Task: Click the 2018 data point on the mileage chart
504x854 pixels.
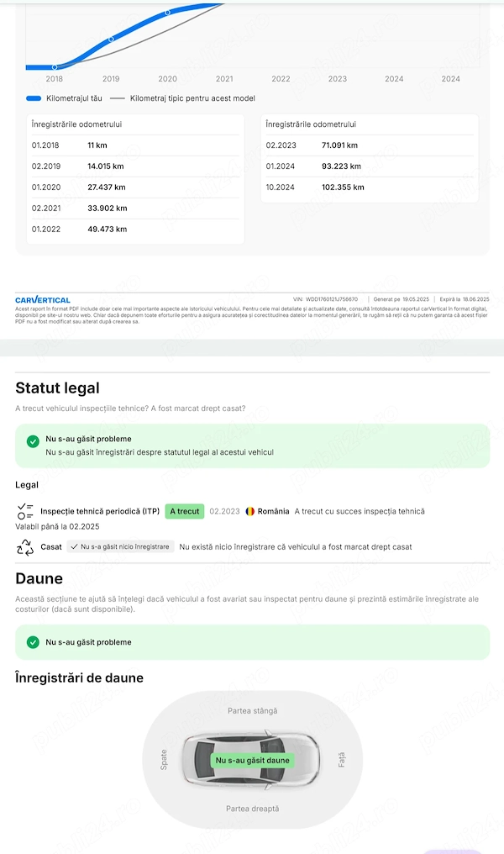Action: pyautogui.click(x=55, y=67)
